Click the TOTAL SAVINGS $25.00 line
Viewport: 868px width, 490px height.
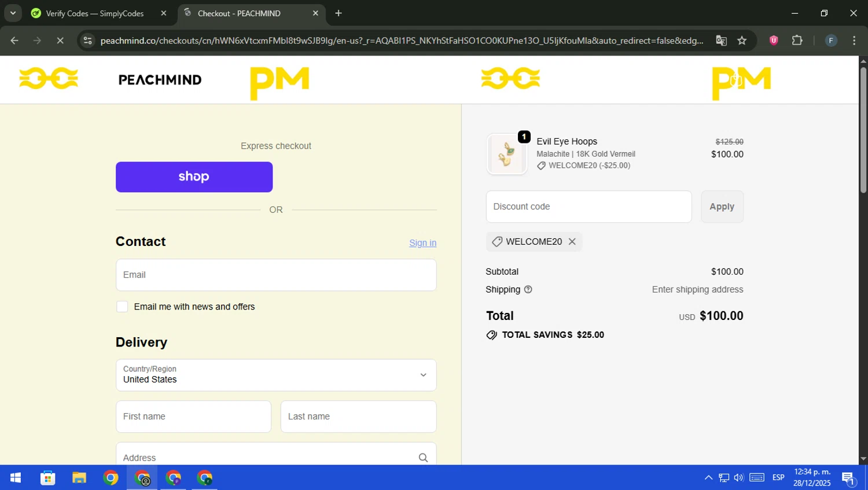click(x=545, y=335)
